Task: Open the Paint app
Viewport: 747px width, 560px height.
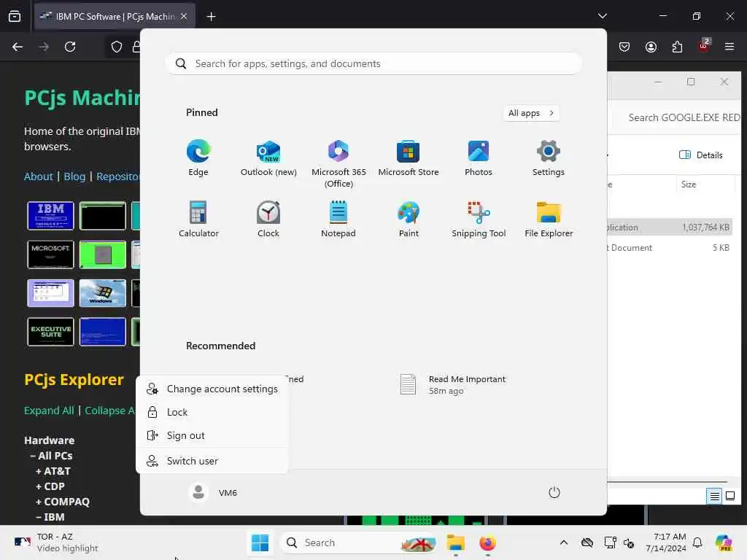Action: [x=409, y=219]
